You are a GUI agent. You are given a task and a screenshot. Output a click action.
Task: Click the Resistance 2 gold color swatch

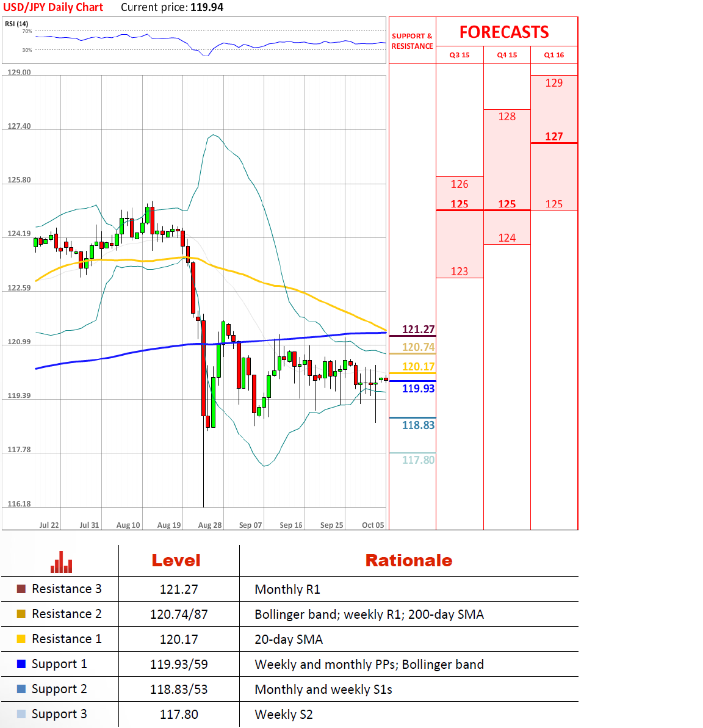[x=21, y=614]
